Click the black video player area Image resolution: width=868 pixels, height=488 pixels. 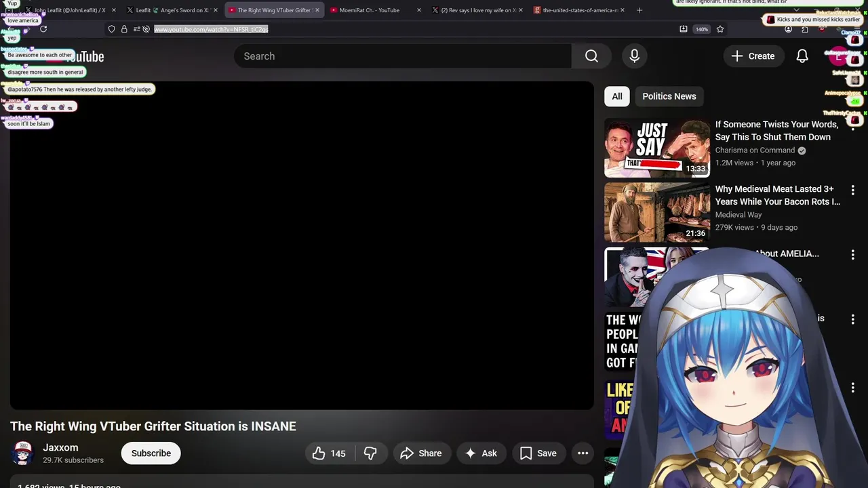[x=302, y=245]
